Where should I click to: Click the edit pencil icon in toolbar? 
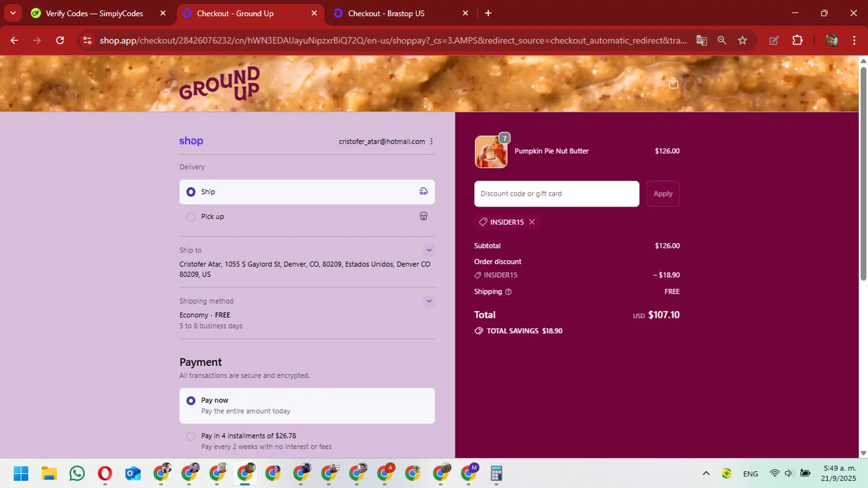(x=774, y=41)
